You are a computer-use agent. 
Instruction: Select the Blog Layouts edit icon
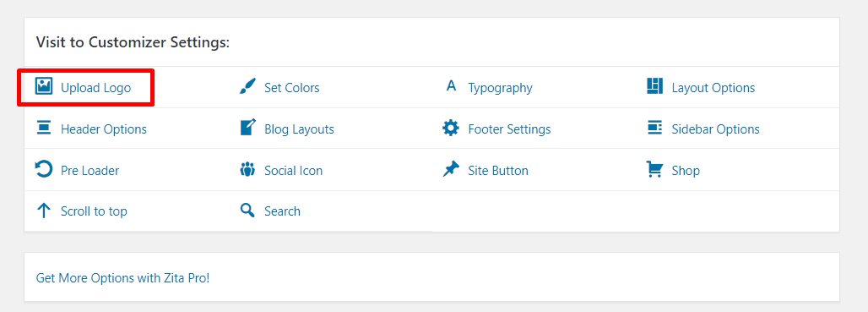pos(248,128)
